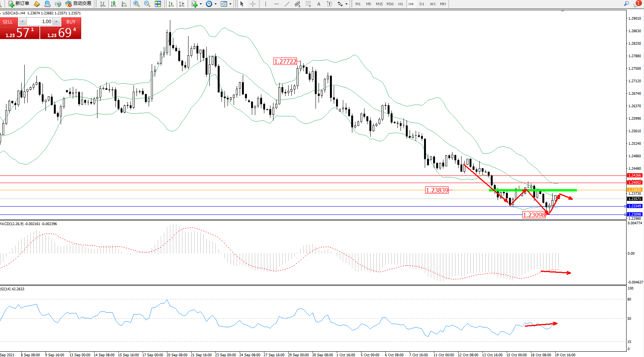
Task: Toggle the Chart Shift button
Action: pos(182,4)
